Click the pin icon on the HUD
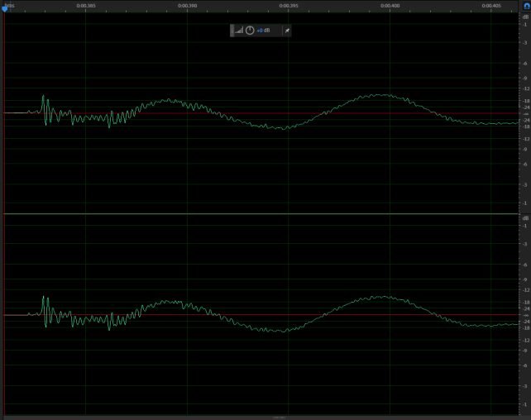The height and width of the screenshot is (420, 531). (x=286, y=31)
